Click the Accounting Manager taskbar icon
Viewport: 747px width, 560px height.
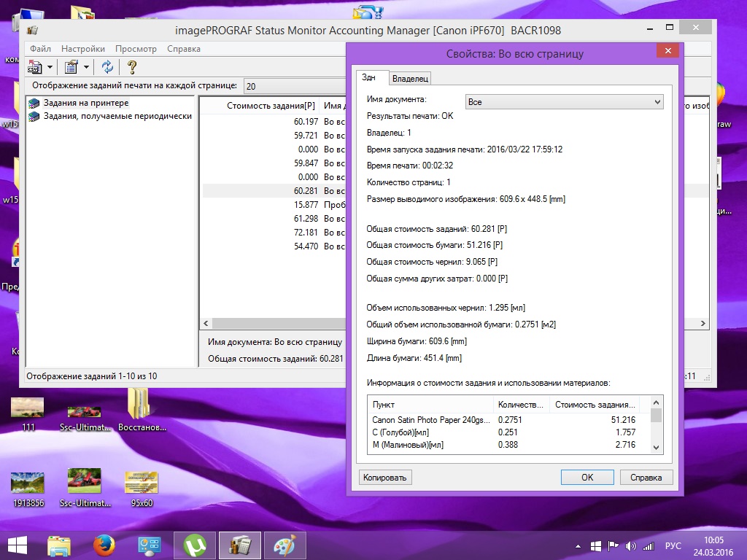pyautogui.click(x=239, y=545)
